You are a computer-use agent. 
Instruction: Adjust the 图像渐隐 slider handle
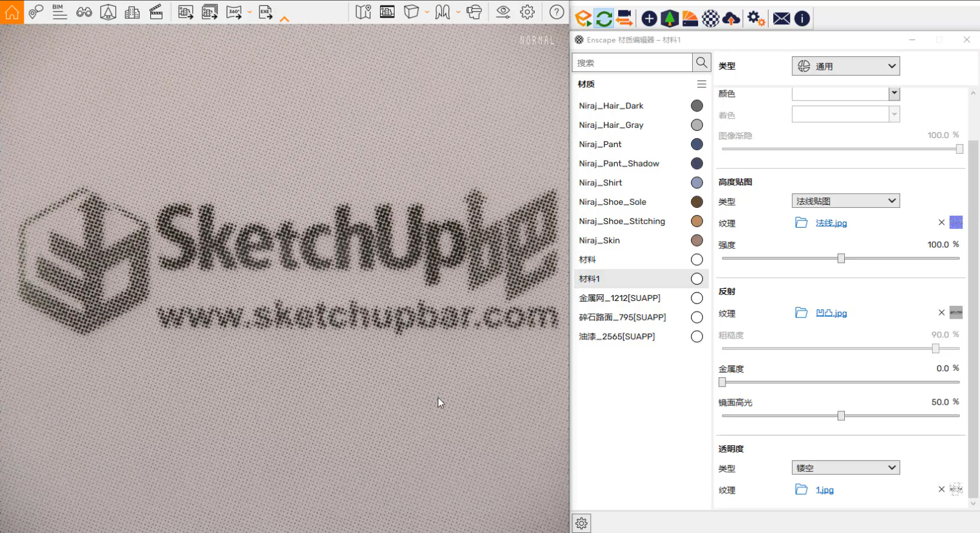(x=959, y=149)
